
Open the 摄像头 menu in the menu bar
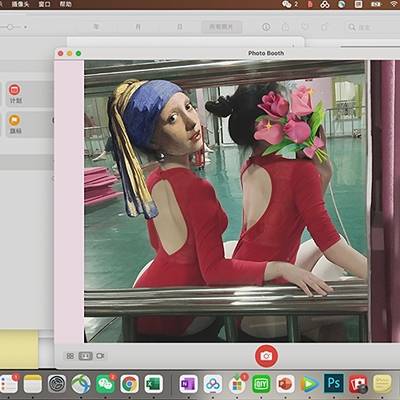(20, 4)
